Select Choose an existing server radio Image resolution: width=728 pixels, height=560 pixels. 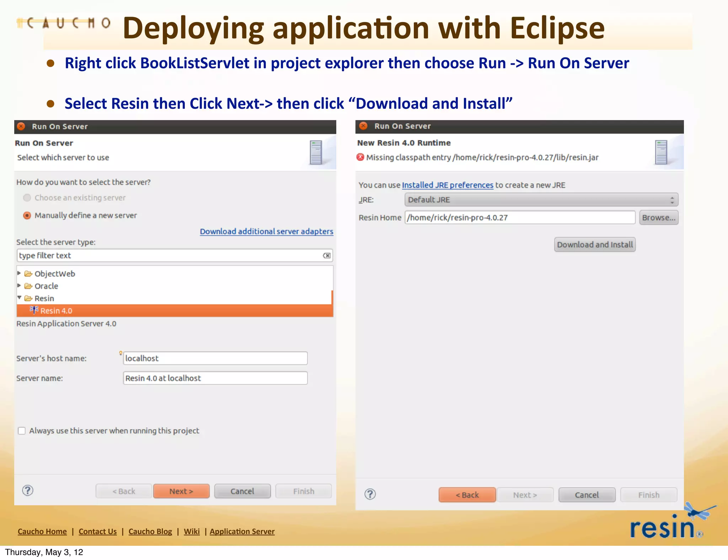pos(27,198)
